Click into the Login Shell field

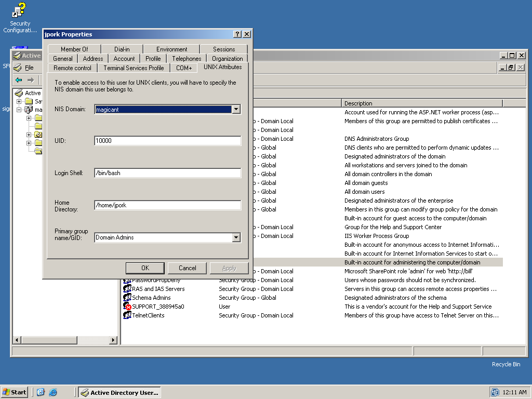(x=168, y=173)
